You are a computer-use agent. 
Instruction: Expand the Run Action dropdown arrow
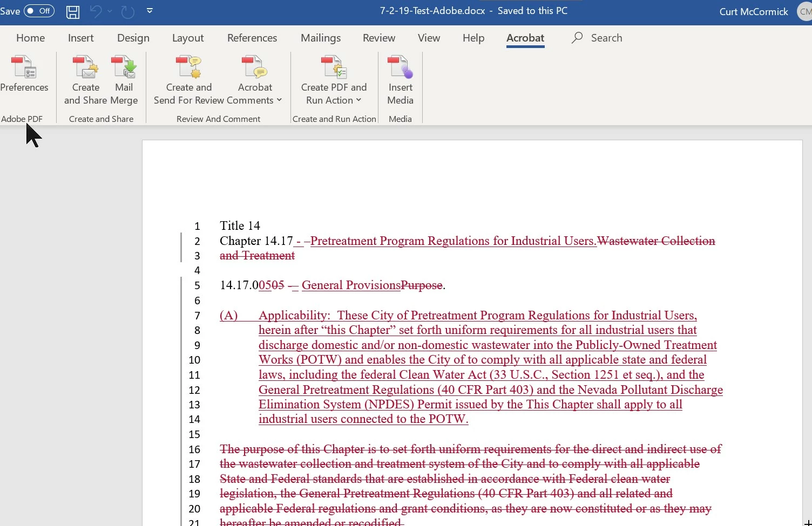point(358,100)
